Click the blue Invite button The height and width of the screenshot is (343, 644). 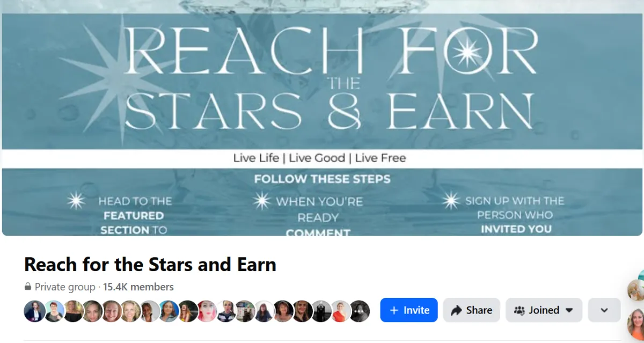[409, 310]
